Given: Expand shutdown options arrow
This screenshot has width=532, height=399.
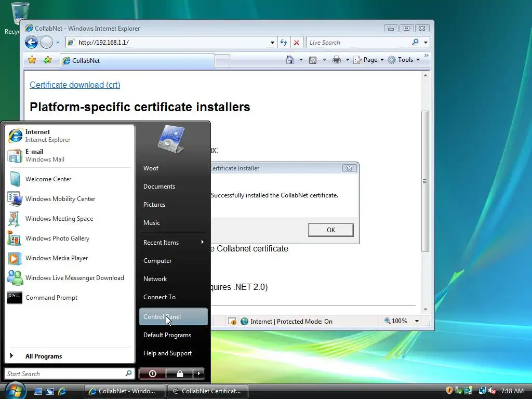Looking at the screenshot, I should click(x=199, y=374).
